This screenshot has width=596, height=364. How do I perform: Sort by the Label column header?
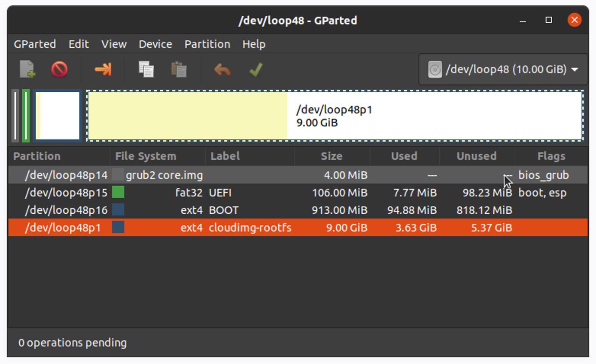[250, 156]
